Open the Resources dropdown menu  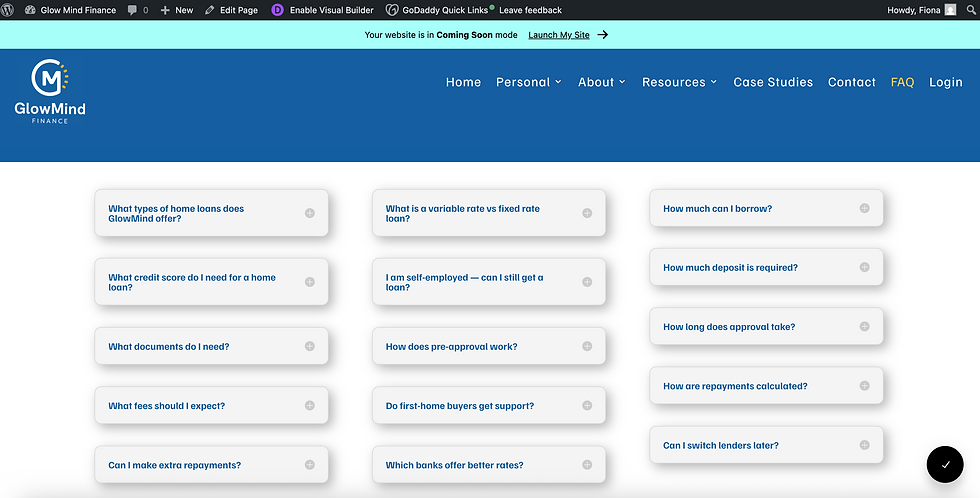(x=679, y=82)
